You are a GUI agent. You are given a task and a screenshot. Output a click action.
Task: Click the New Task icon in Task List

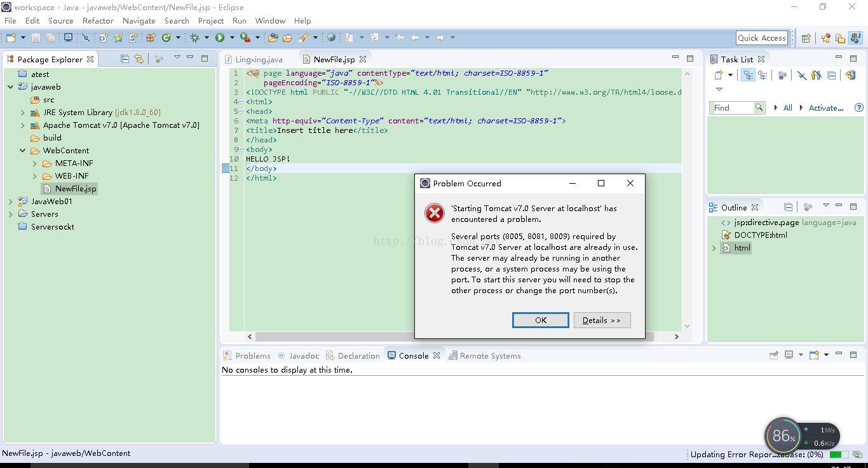(719, 75)
